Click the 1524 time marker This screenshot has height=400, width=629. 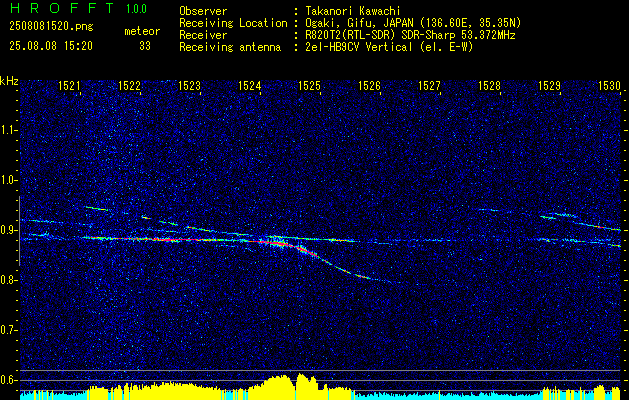(250, 85)
